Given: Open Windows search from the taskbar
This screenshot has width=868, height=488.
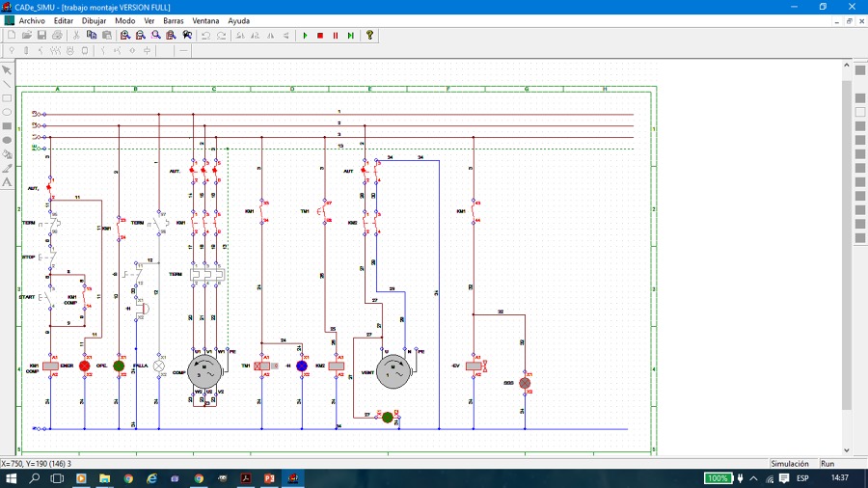Looking at the screenshot, I should coord(35,478).
